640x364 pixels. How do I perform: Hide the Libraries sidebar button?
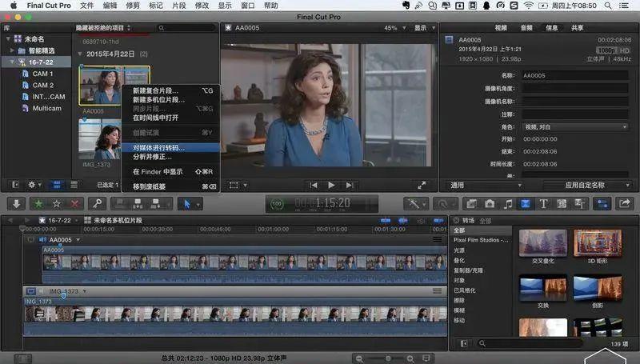click(x=15, y=185)
